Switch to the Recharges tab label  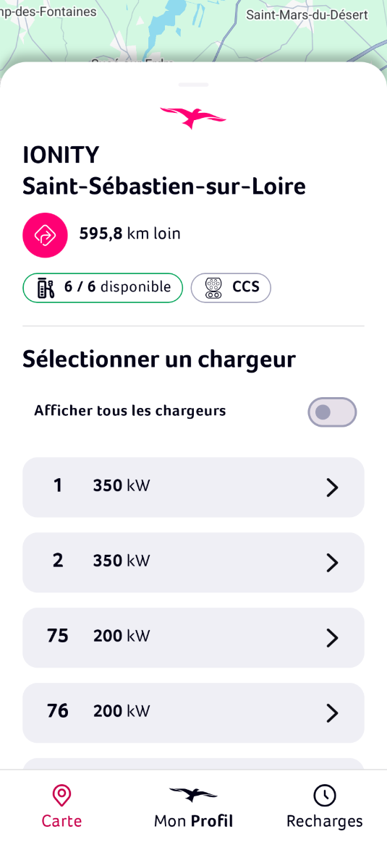click(325, 821)
